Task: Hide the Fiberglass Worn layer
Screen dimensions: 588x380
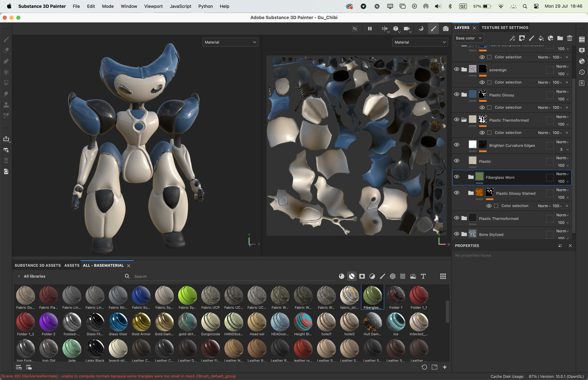Action: point(456,177)
